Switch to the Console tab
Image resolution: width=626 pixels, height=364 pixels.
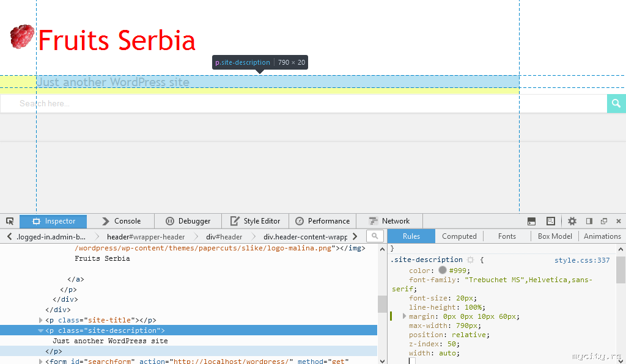pos(121,221)
